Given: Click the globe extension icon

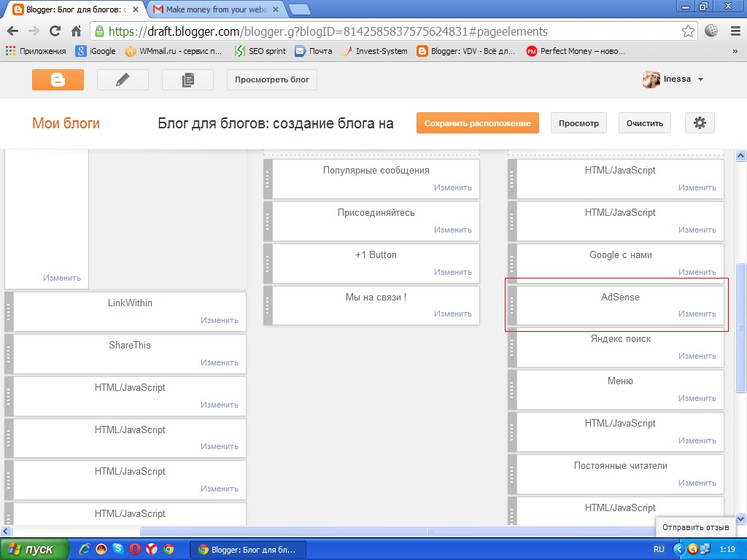Looking at the screenshot, I should (711, 31).
